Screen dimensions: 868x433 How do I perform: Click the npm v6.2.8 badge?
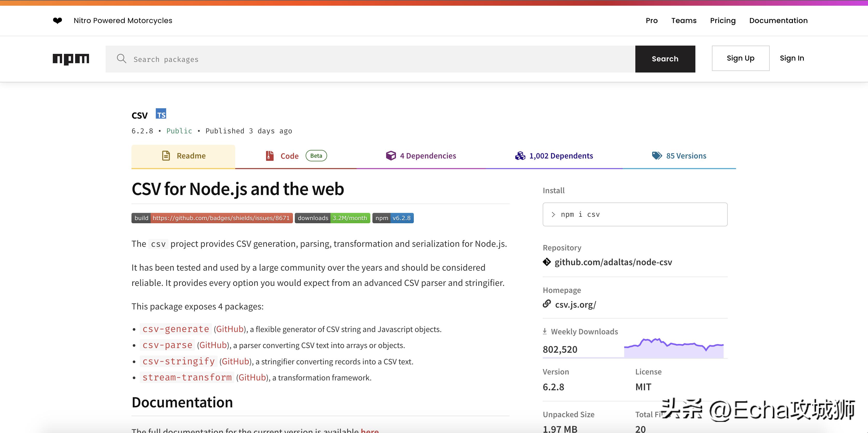click(x=393, y=218)
